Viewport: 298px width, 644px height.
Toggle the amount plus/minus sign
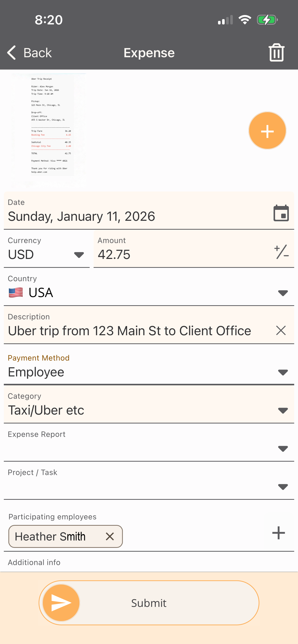click(x=281, y=252)
